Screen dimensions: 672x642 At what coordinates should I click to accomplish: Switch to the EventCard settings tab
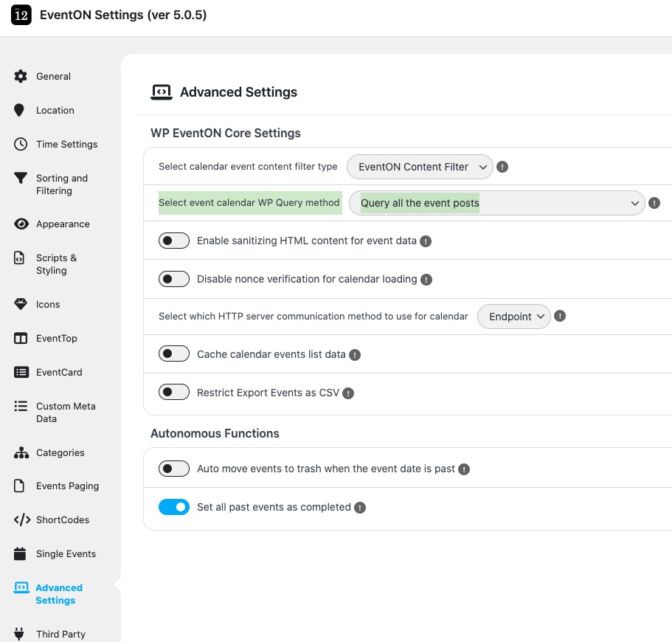click(x=59, y=373)
